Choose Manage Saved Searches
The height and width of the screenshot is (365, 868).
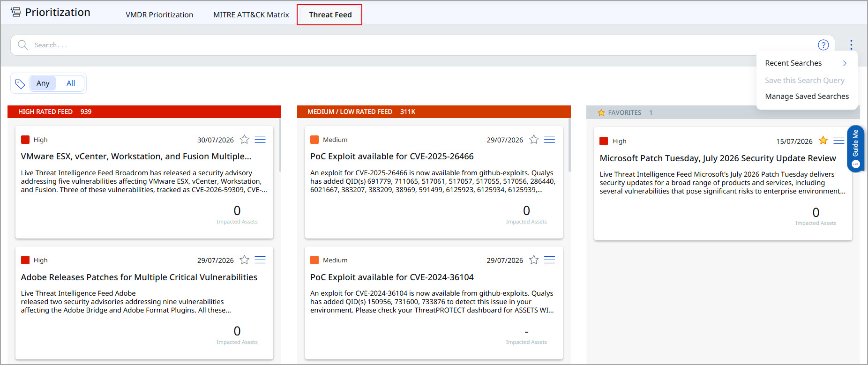pos(807,97)
